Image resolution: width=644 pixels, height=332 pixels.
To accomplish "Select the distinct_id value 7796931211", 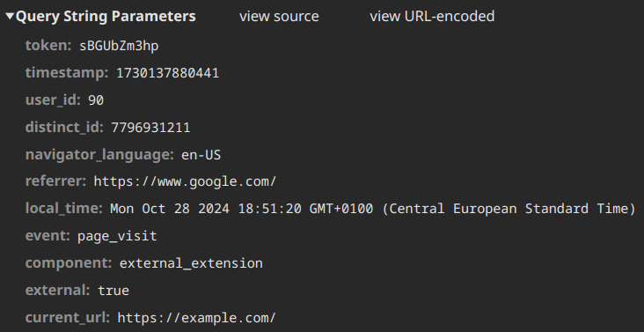I will [150, 128].
